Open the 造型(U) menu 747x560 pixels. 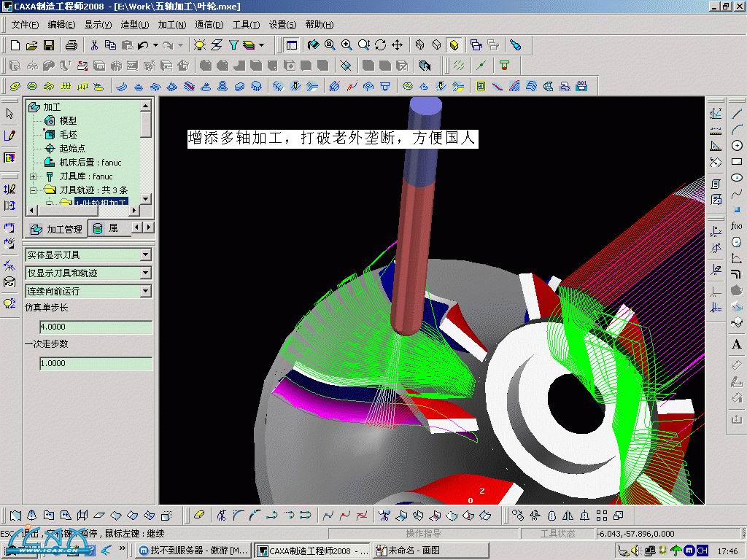pos(135,24)
